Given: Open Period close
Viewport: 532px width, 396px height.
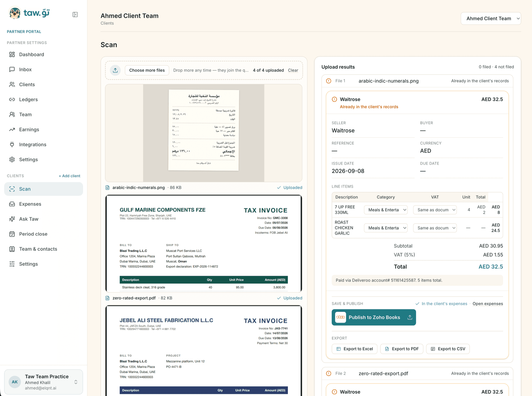Looking at the screenshot, I should point(43,234).
